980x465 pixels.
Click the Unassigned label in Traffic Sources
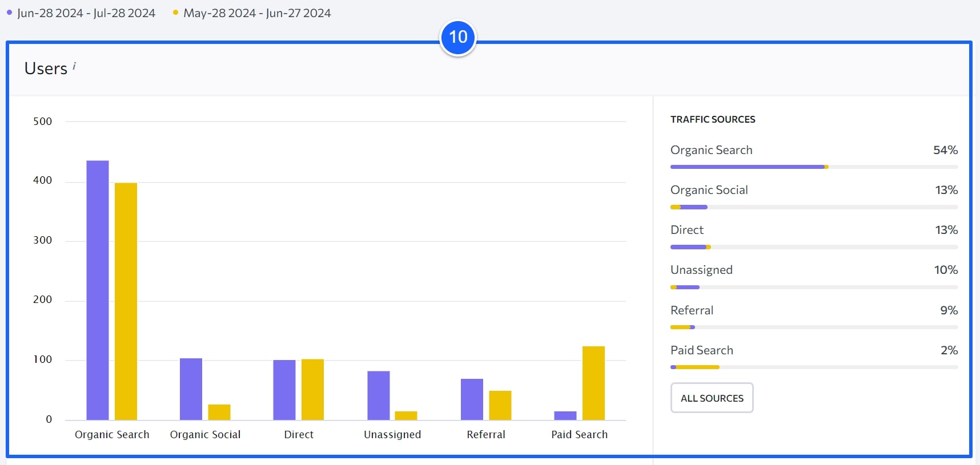point(701,270)
